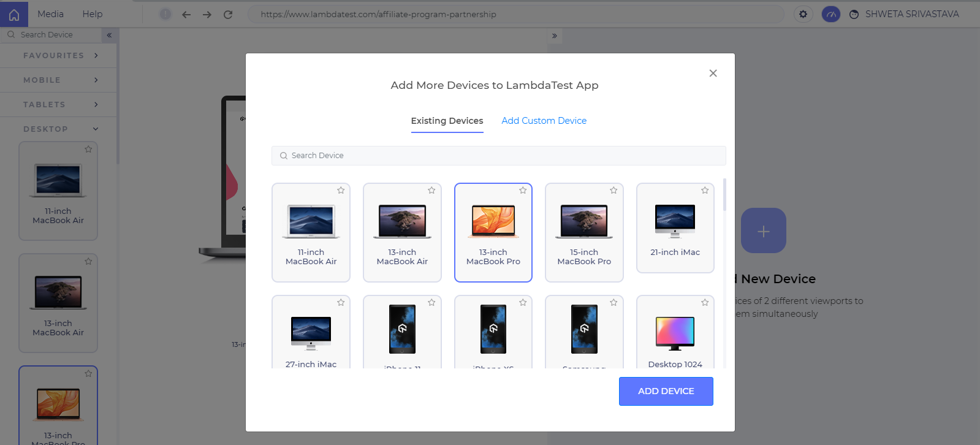The image size is (980, 445).
Task: Open settings gear icon in top bar
Action: pyautogui.click(x=803, y=14)
